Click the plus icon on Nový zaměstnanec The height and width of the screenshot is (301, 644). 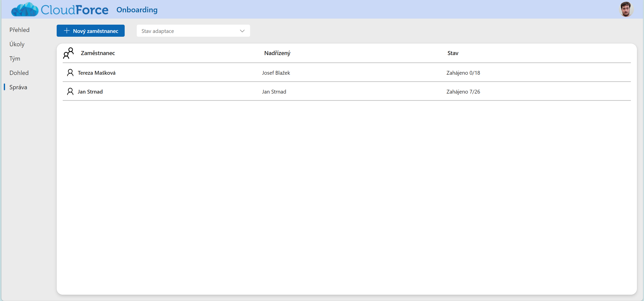pos(67,31)
